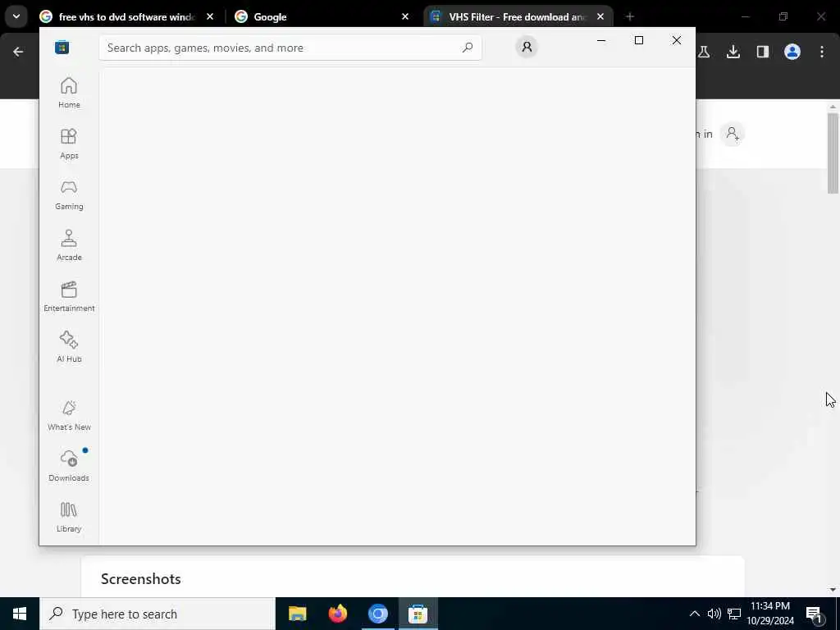Image resolution: width=840 pixels, height=630 pixels.
Task: Show What's New in Store
Action: tap(69, 415)
